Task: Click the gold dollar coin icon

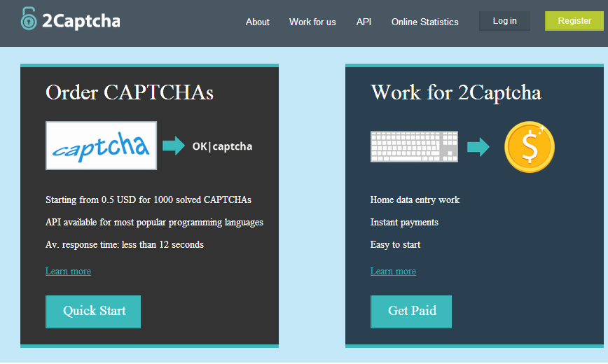Action: [529, 148]
